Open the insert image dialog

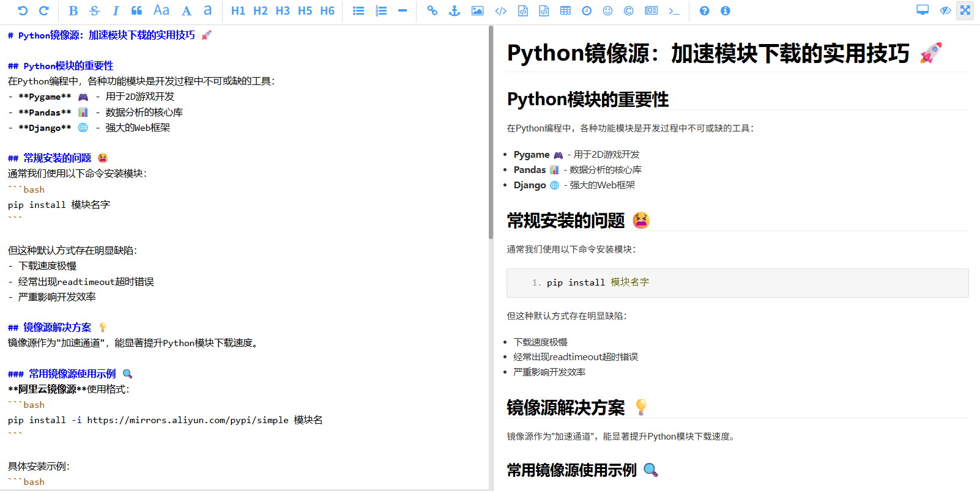pyautogui.click(x=477, y=10)
